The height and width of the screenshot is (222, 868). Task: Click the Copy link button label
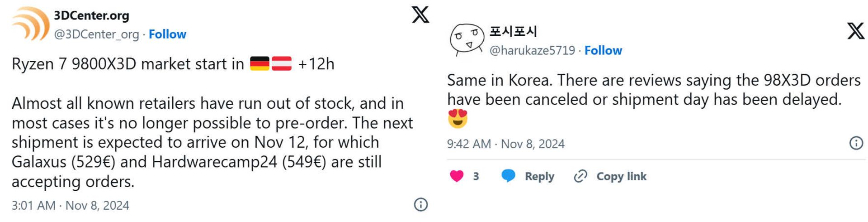621,176
